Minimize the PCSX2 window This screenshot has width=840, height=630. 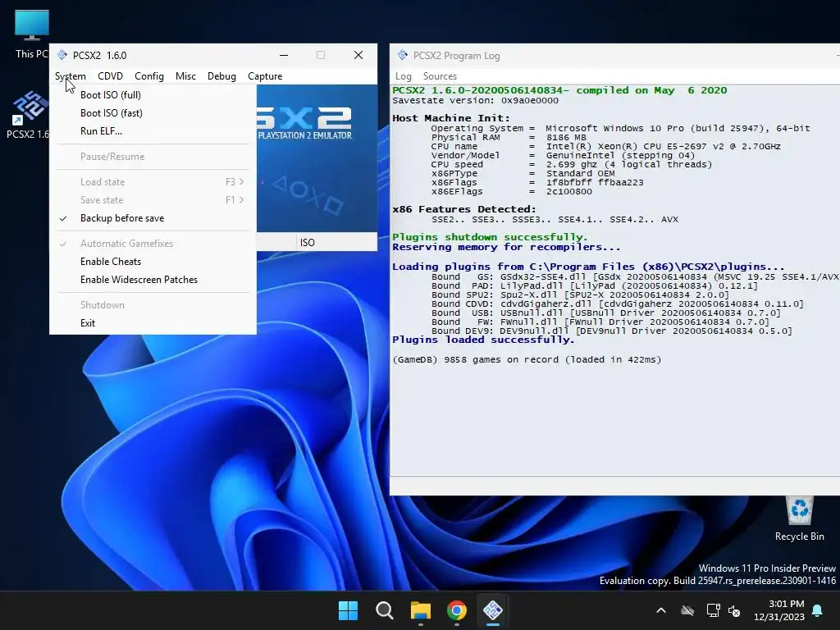tap(284, 55)
